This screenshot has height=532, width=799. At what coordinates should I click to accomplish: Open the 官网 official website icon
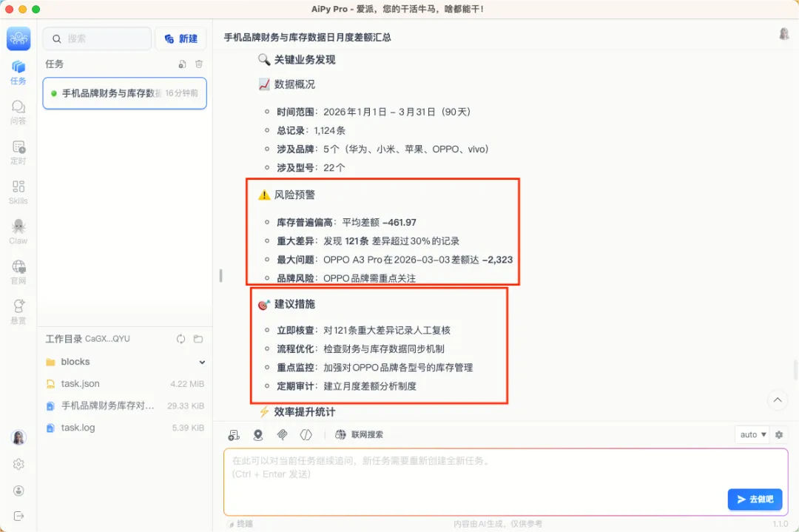tap(18, 272)
